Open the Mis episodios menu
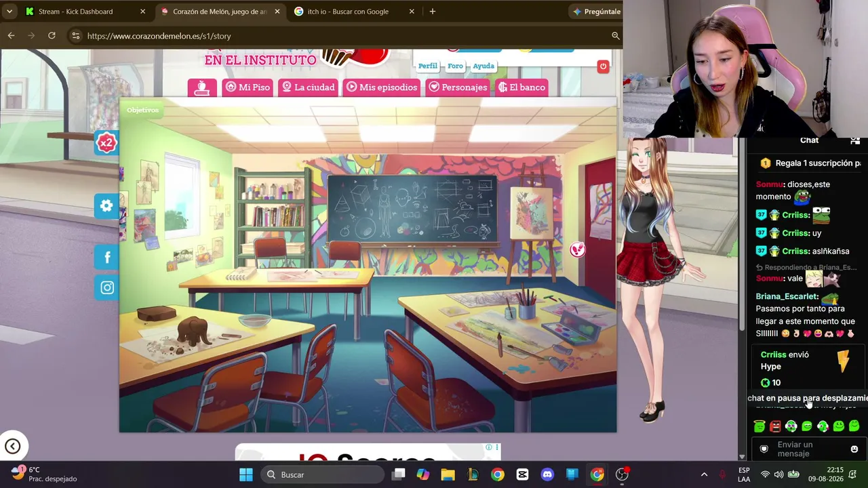Screen dimensions: 868x488 coord(382,87)
